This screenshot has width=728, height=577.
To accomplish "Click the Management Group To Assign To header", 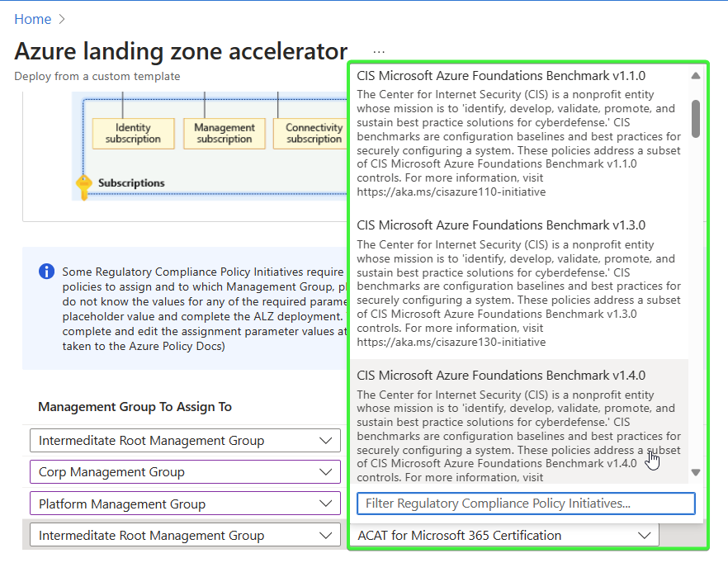I will click(x=135, y=407).
